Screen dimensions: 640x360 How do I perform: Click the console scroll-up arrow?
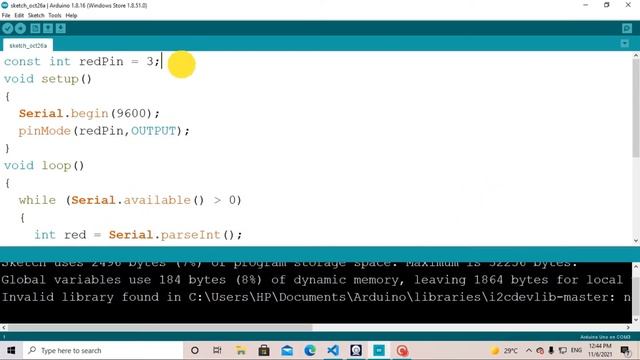pos(636,267)
